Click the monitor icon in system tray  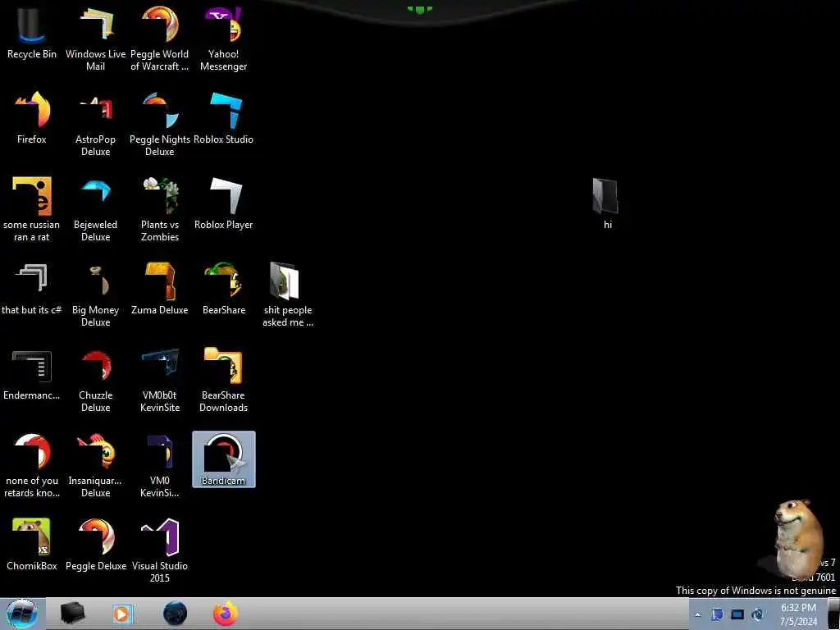(x=737, y=614)
